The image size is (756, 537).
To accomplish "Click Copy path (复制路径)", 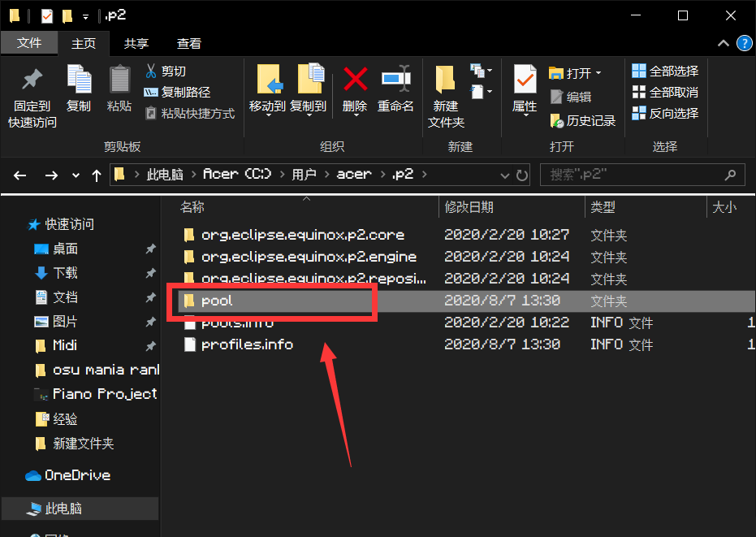I will pyautogui.click(x=177, y=92).
